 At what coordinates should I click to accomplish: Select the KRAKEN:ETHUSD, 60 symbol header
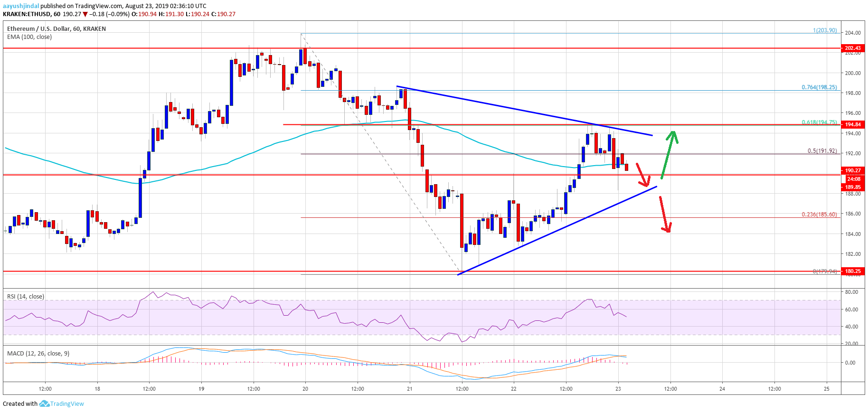coord(32,14)
